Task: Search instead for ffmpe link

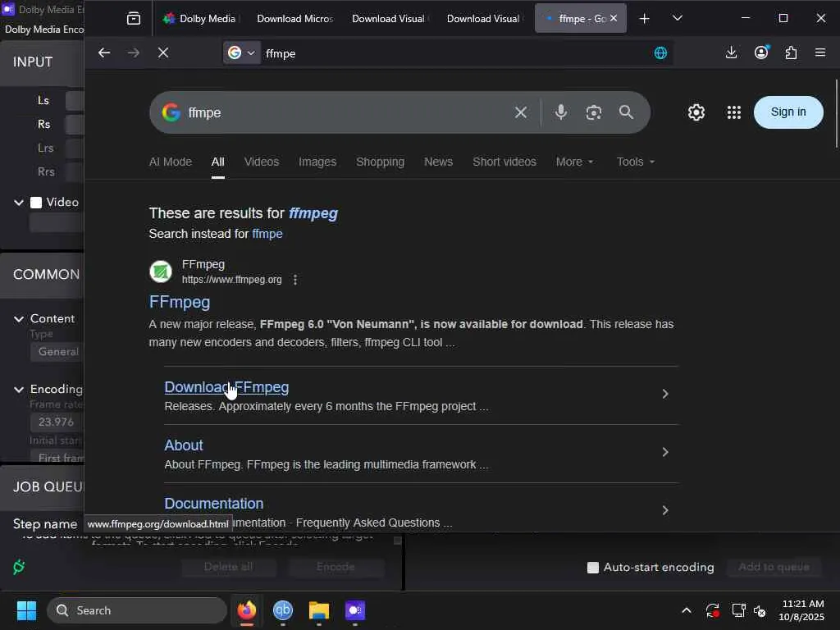Action: 267,234
